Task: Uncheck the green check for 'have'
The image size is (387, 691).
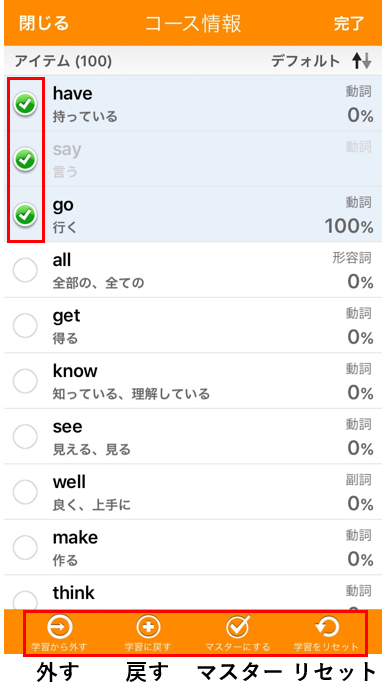Action: (25, 104)
